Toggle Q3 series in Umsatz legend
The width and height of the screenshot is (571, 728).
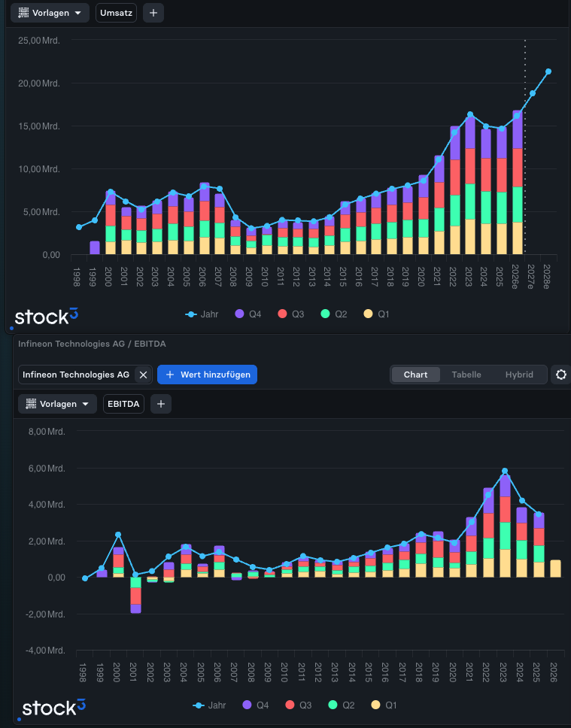(291, 314)
